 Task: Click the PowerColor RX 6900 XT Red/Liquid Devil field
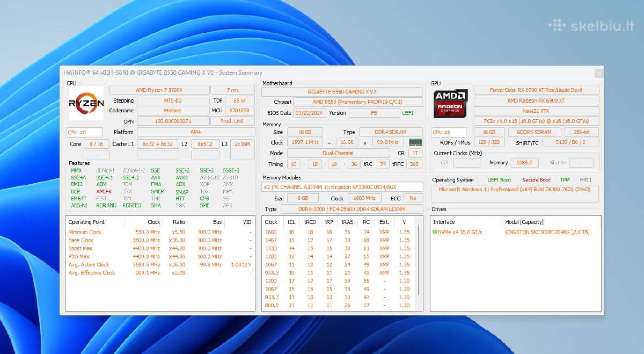536,90
